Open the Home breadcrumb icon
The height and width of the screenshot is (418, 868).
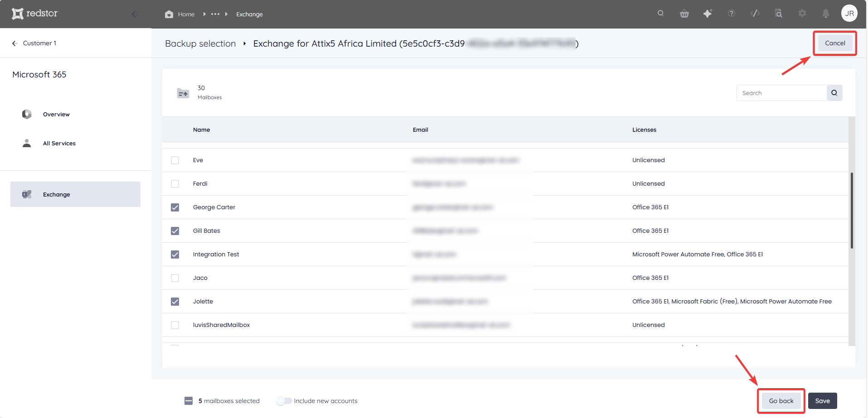click(x=169, y=14)
